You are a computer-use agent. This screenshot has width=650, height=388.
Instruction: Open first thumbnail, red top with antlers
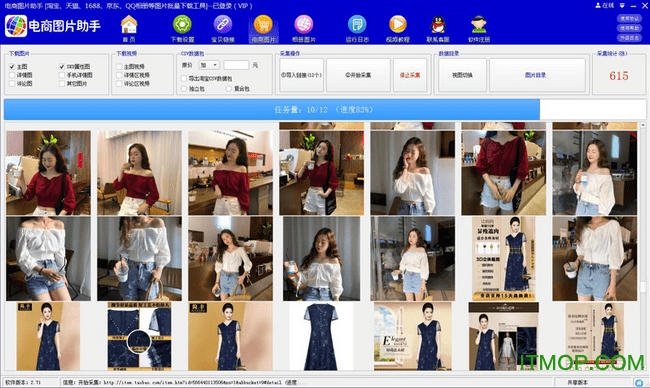pos(48,172)
